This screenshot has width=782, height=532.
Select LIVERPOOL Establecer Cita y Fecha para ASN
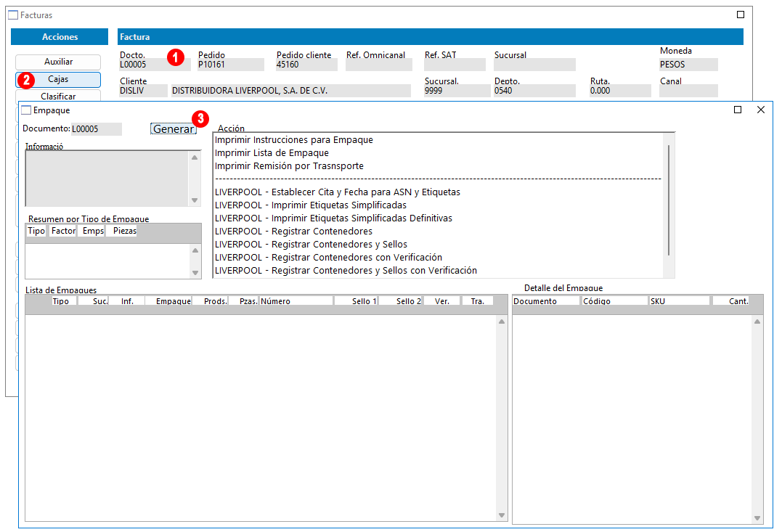pyautogui.click(x=338, y=192)
